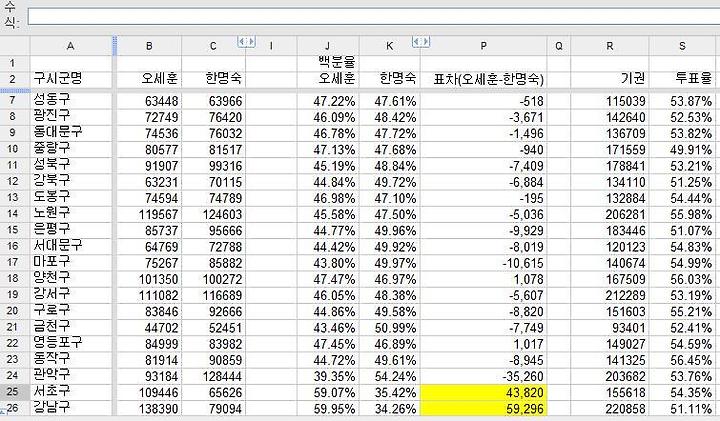The image size is (720, 421).
Task: Select column S header
Action: pyautogui.click(x=682, y=46)
